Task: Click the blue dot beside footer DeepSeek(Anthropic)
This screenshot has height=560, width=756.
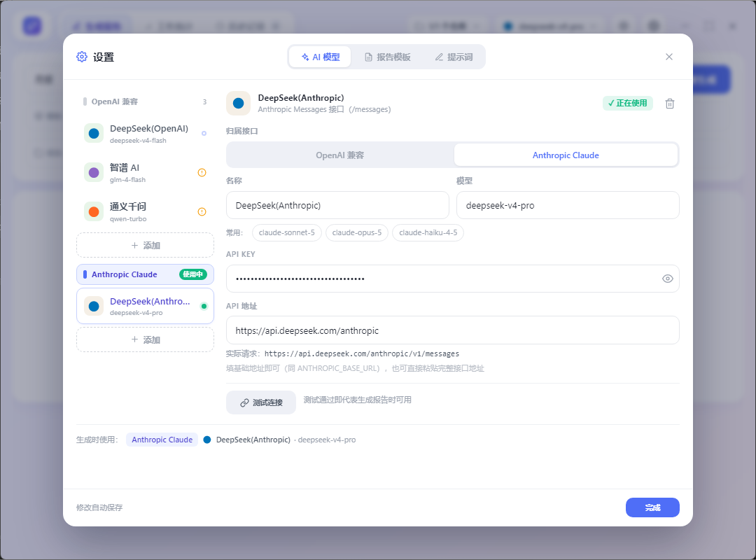Action: (x=207, y=440)
